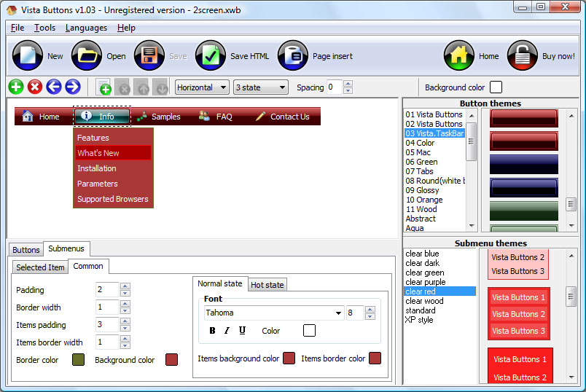Click the Items border width input field

click(107, 342)
